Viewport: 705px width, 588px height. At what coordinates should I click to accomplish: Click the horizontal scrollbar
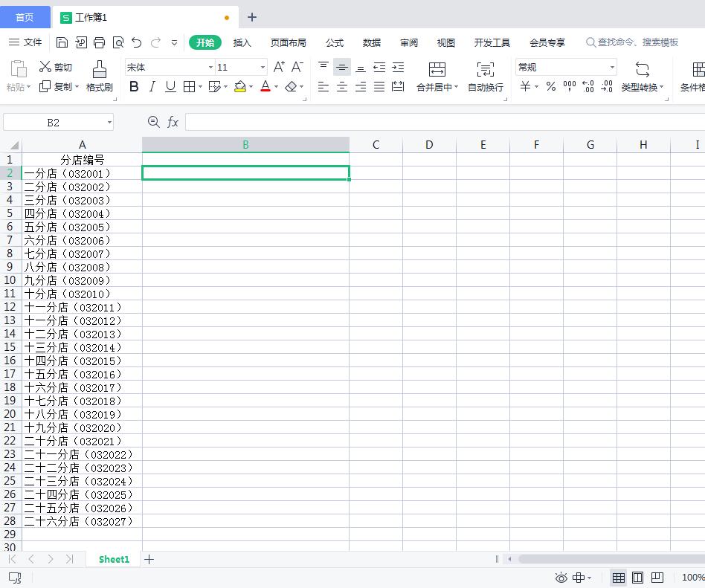pos(611,559)
